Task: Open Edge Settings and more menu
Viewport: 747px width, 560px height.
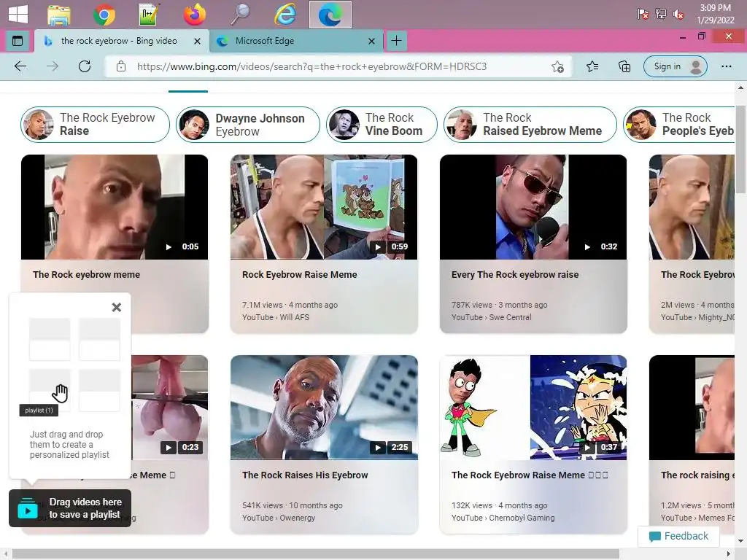Action: (x=726, y=66)
